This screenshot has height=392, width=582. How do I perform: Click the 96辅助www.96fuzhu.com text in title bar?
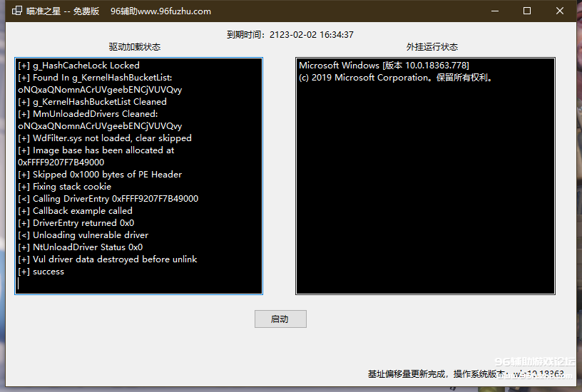(x=160, y=11)
